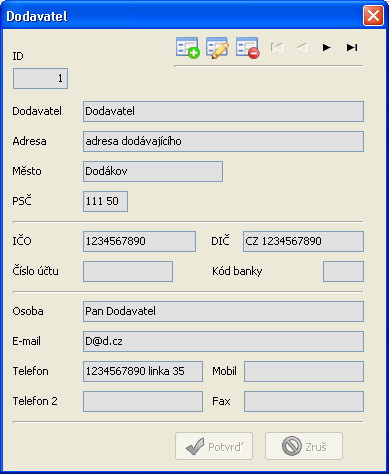389x474 pixels.
Task: Click the Osoba label
Action: coord(28,311)
